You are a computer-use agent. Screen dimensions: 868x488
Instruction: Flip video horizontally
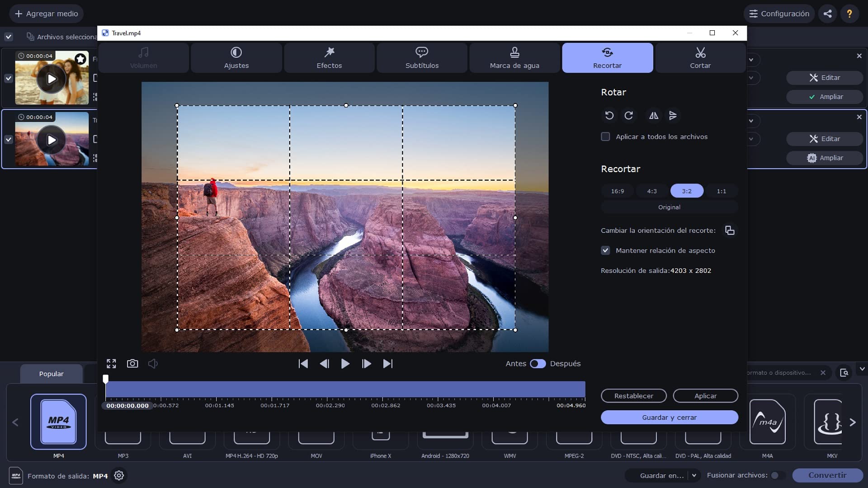coord(654,116)
